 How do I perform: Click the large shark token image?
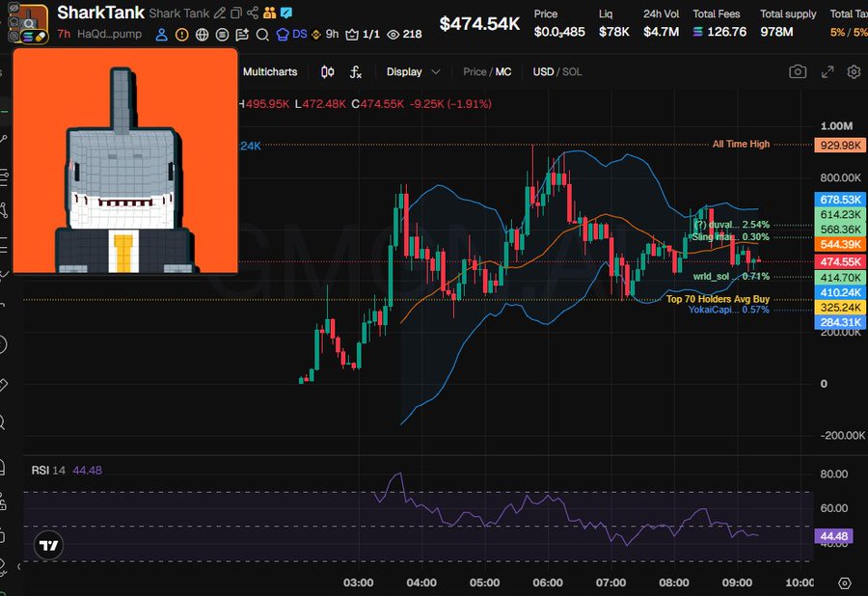[125, 160]
